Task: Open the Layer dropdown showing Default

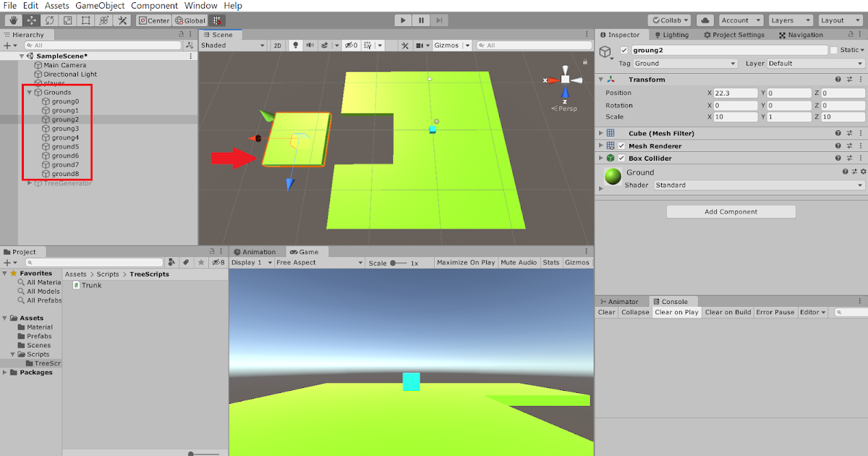Action: [x=815, y=63]
